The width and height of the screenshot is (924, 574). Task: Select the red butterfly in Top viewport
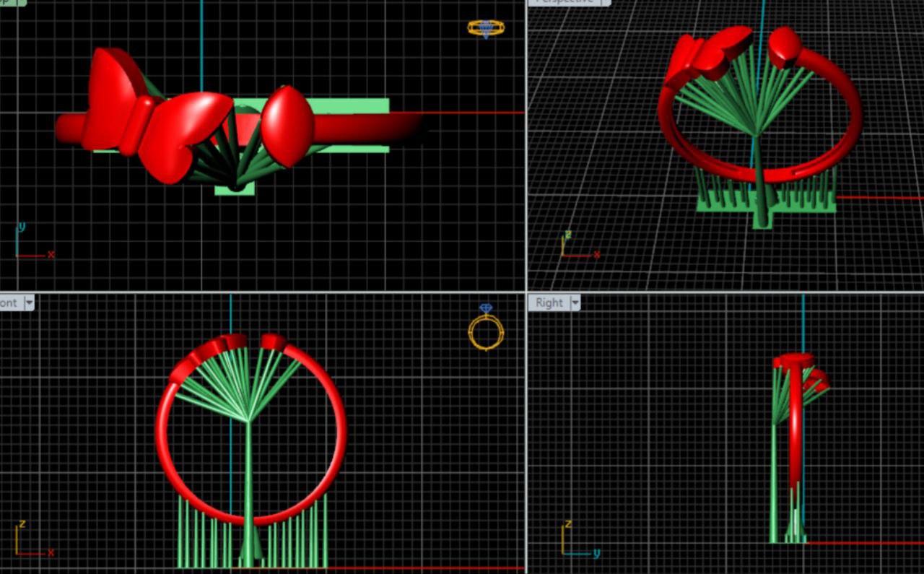point(155,116)
